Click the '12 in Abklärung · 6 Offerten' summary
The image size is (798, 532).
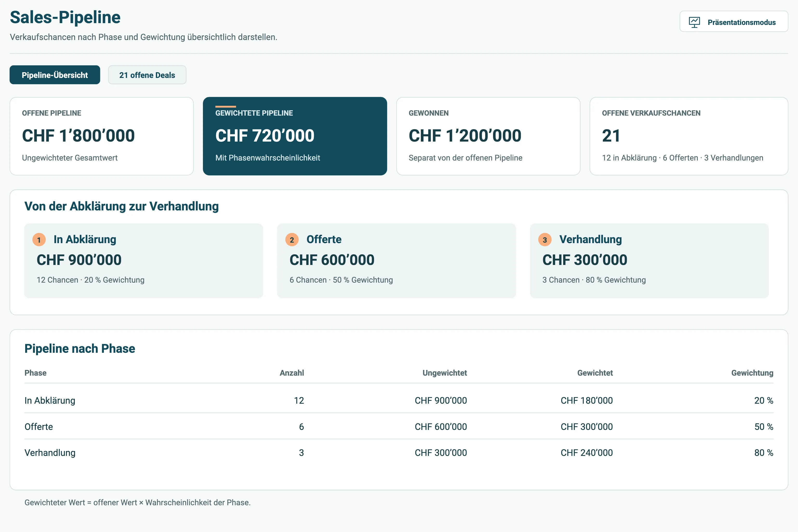pos(683,158)
